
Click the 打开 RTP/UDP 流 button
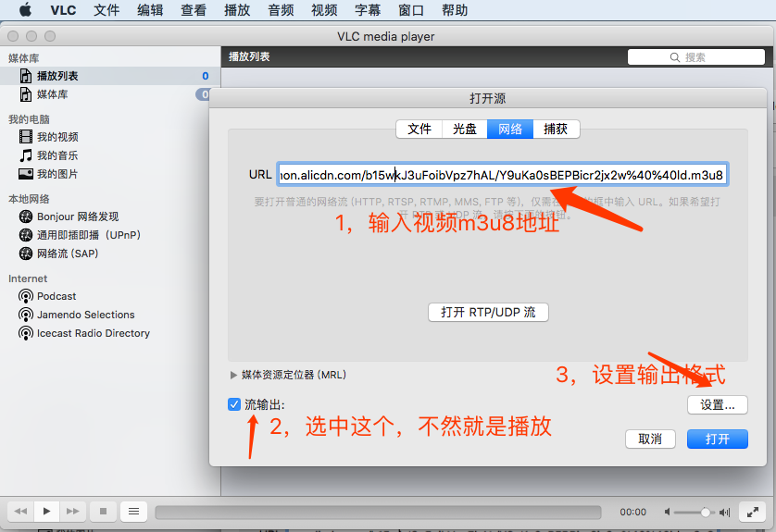click(488, 312)
